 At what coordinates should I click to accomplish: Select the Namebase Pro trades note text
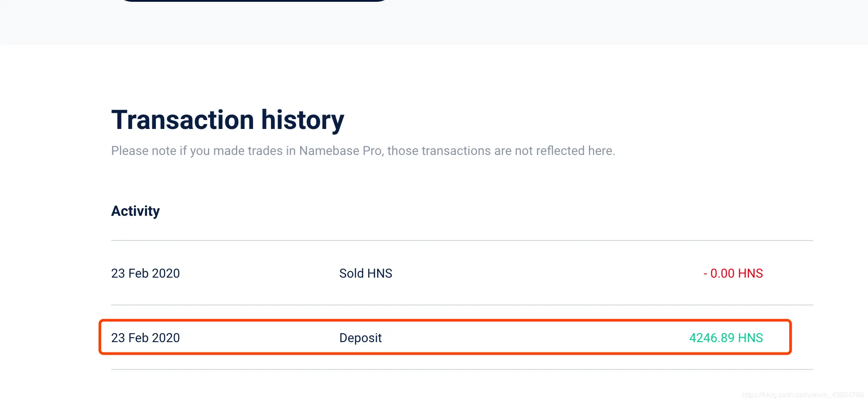click(363, 151)
